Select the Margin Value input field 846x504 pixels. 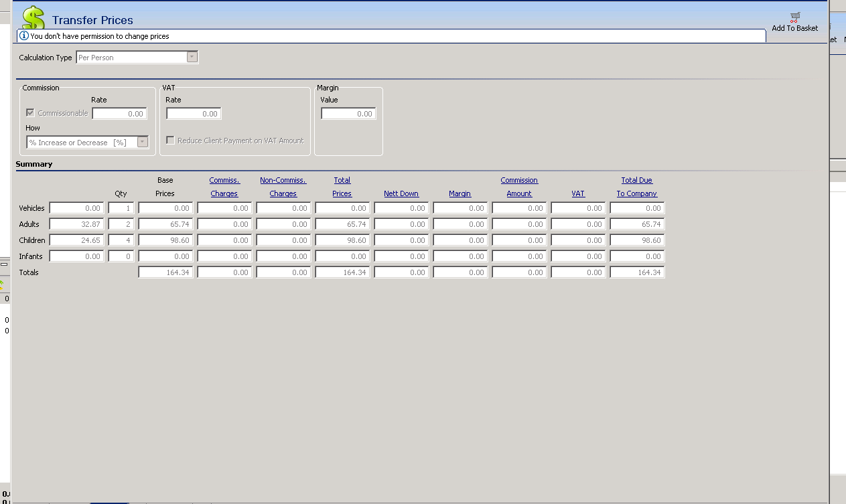[x=348, y=114]
